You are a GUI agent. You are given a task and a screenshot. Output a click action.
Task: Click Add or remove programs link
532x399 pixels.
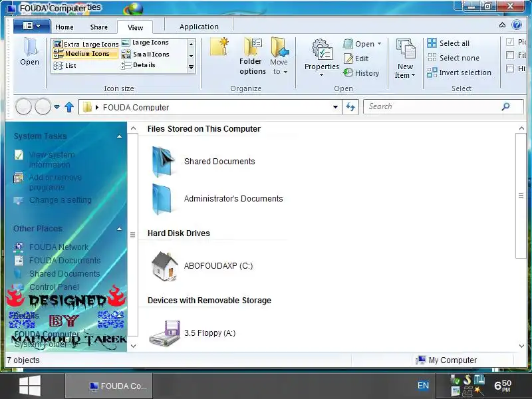click(55, 182)
